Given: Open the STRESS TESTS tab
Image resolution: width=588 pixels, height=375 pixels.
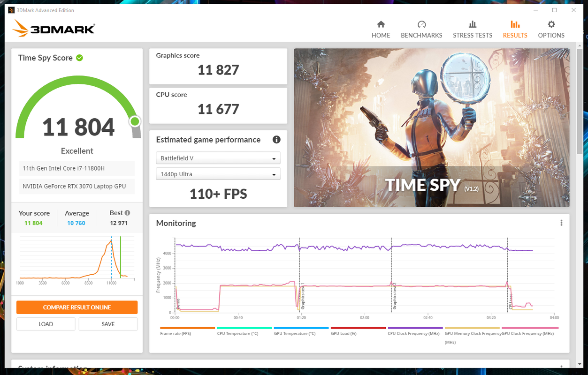Looking at the screenshot, I should (x=473, y=35).
